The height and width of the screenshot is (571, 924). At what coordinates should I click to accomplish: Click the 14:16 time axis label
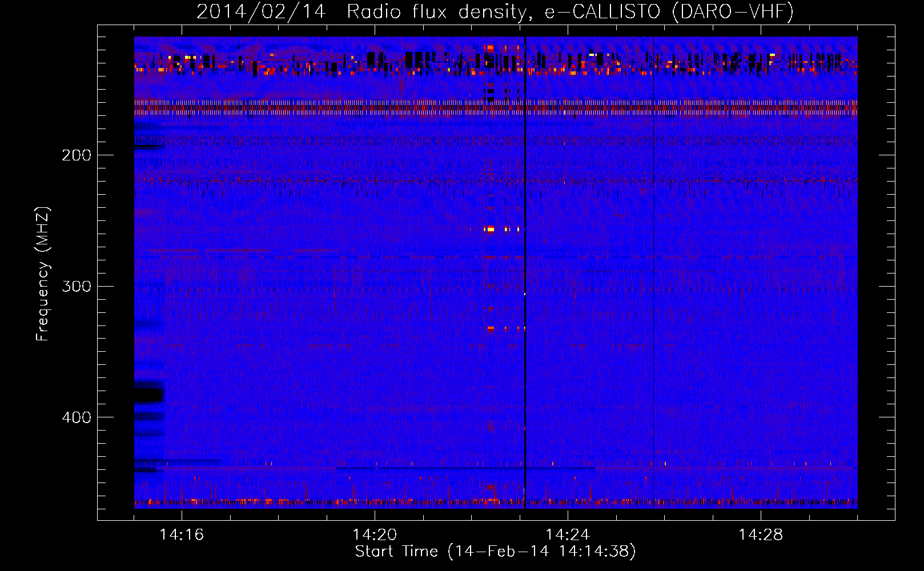[181, 535]
